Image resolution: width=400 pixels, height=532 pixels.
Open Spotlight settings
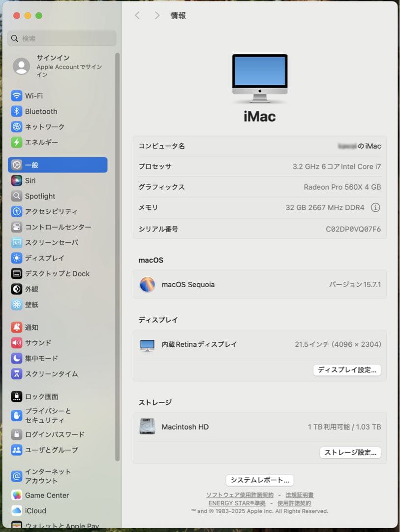coord(39,196)
